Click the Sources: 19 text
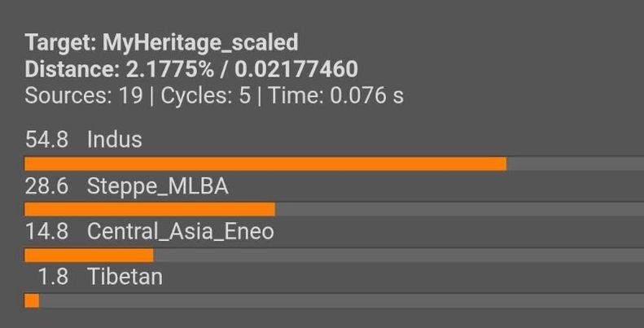This screenshot has height=328, width=644. pyautogui.click(x=84, y=96)
